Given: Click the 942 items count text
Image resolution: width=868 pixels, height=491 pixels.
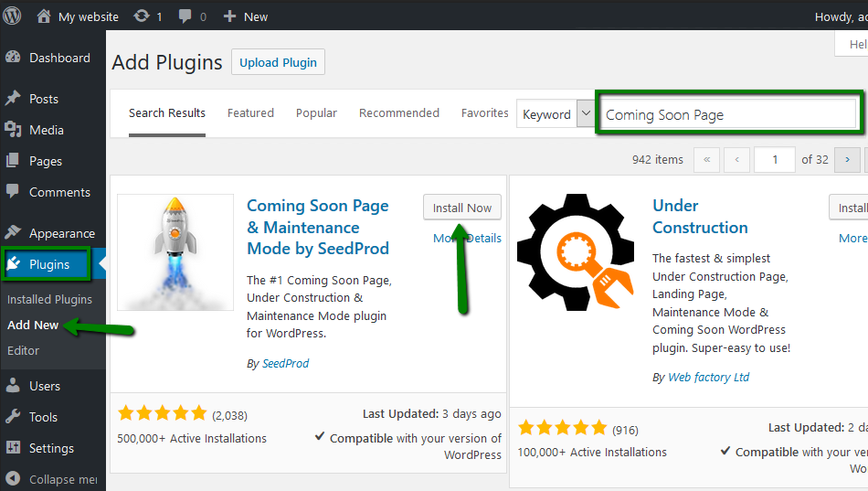Looking at the screenshot, I should (658, 160).
